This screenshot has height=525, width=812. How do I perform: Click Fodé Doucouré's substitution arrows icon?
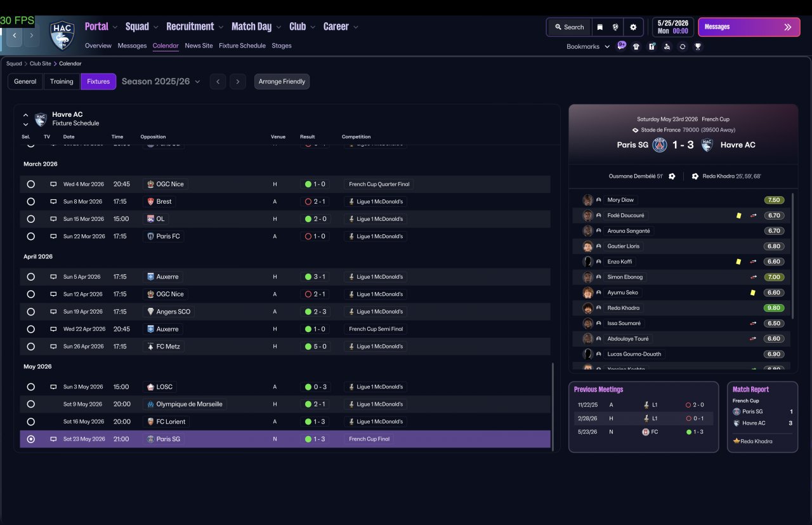pyautogui.click(x=754, y=216)
